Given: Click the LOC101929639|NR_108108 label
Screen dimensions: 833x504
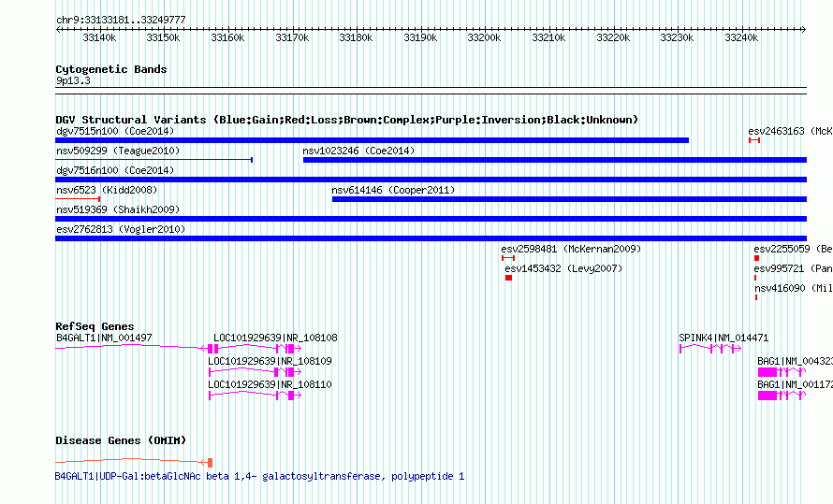Looking at the screenshot, I should [x=275, y=338].
